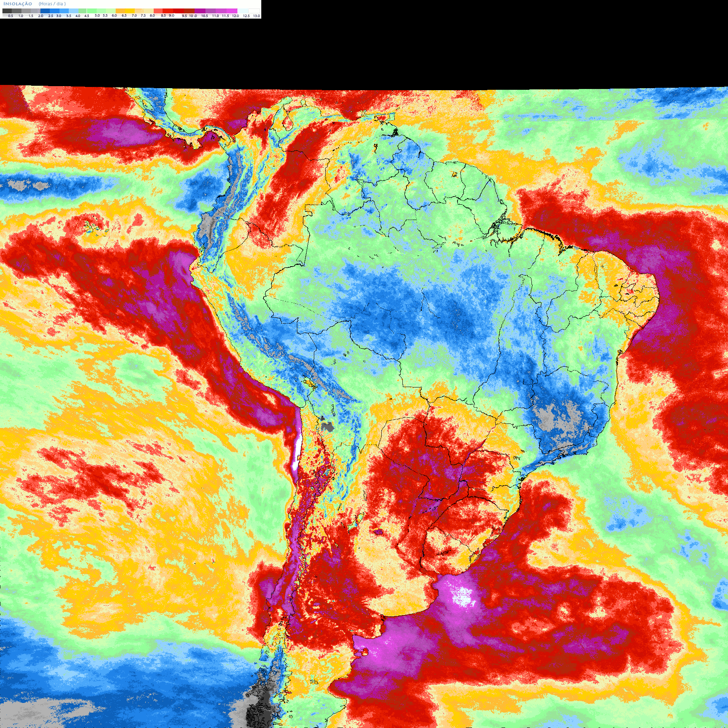Screen dimensions: 728x728
Task: Click the 6.0 legend value
Action: 114,15
